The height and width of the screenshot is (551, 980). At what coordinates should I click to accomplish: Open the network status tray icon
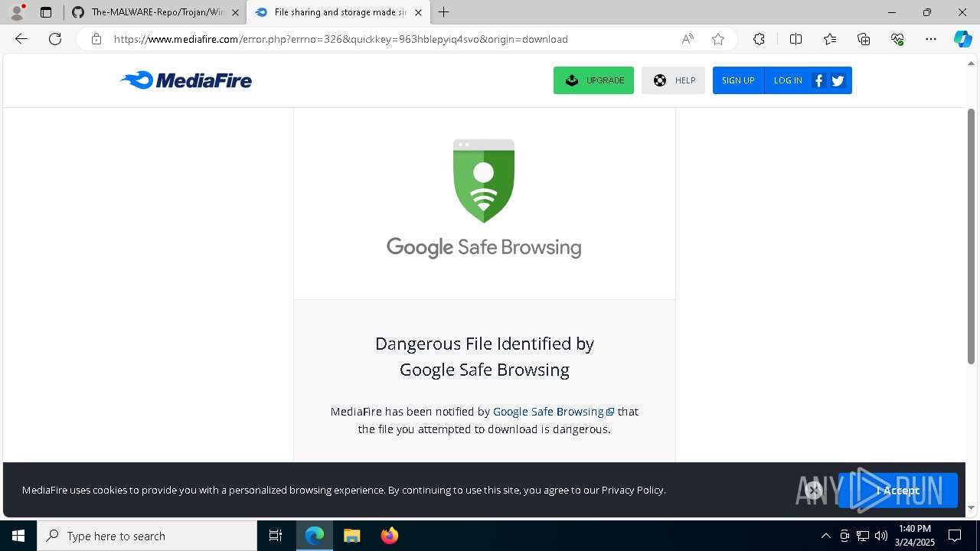click(863, 536)
